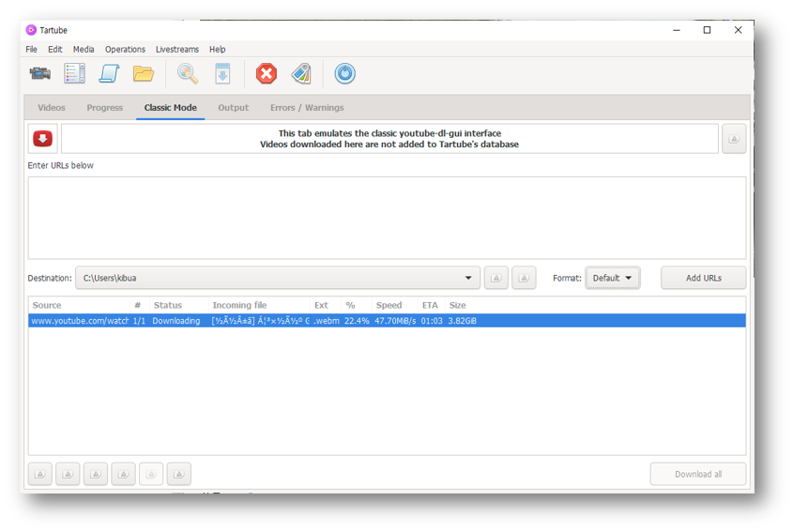Click the # column header

[139, 306]
